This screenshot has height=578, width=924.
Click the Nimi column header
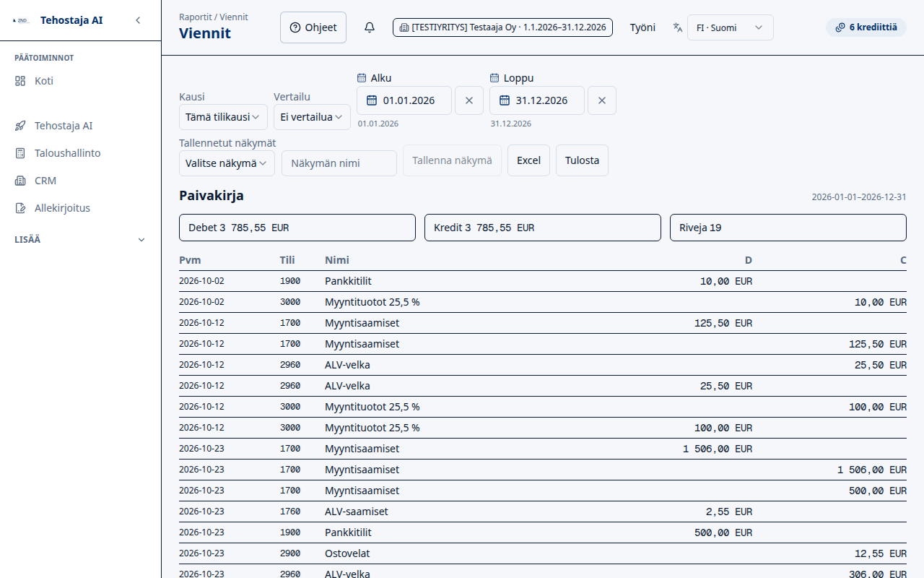(337, 260)
